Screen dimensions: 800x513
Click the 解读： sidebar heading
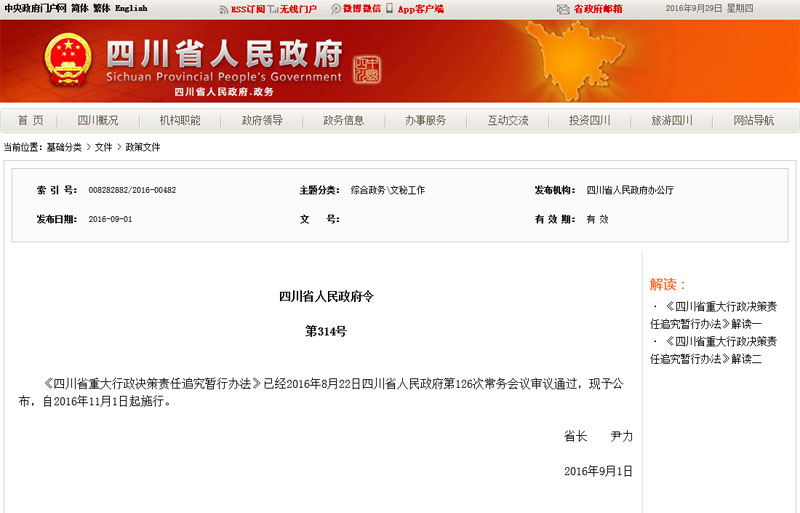point(668,284)
